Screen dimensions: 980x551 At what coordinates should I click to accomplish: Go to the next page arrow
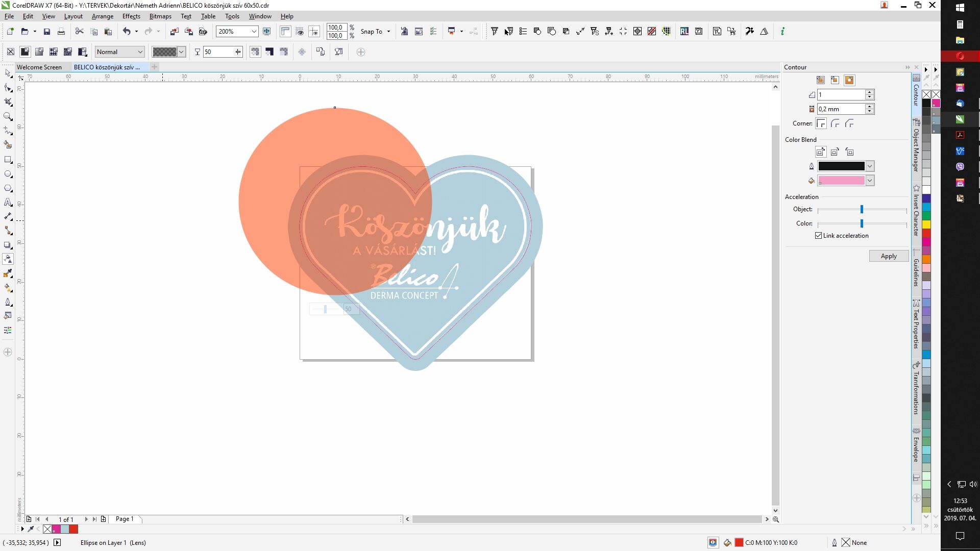coord(86,519)
